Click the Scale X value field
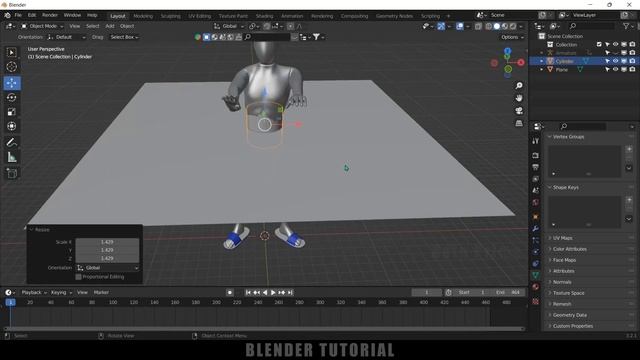 [x=107, y=242]
